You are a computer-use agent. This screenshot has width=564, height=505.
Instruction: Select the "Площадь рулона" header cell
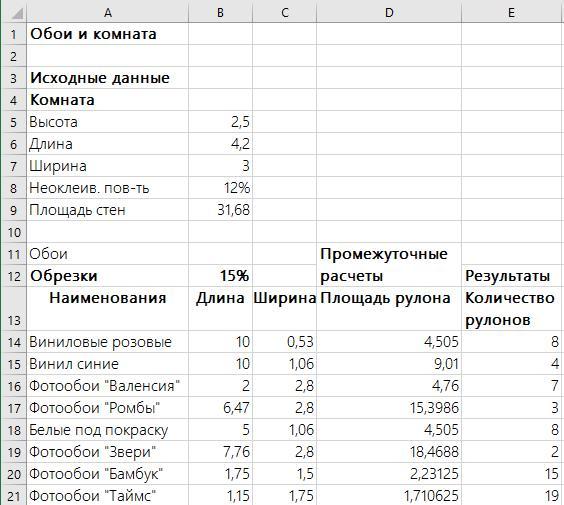click(x=389, y=309)
